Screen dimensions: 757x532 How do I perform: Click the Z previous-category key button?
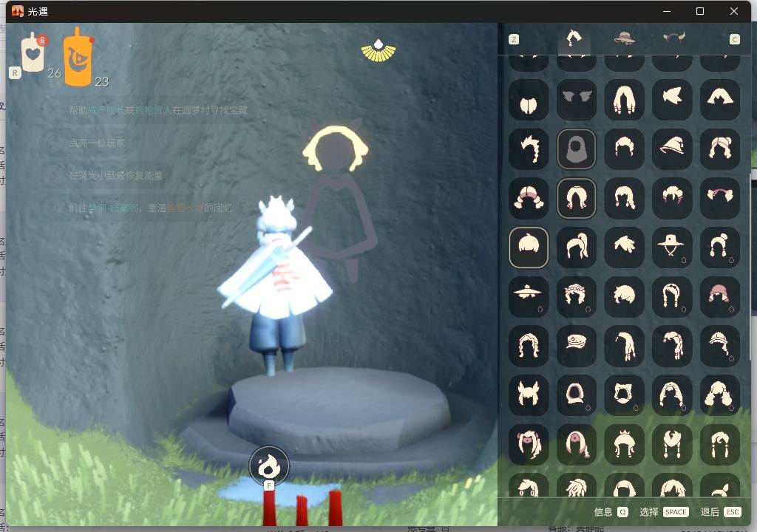pos(514,40)
